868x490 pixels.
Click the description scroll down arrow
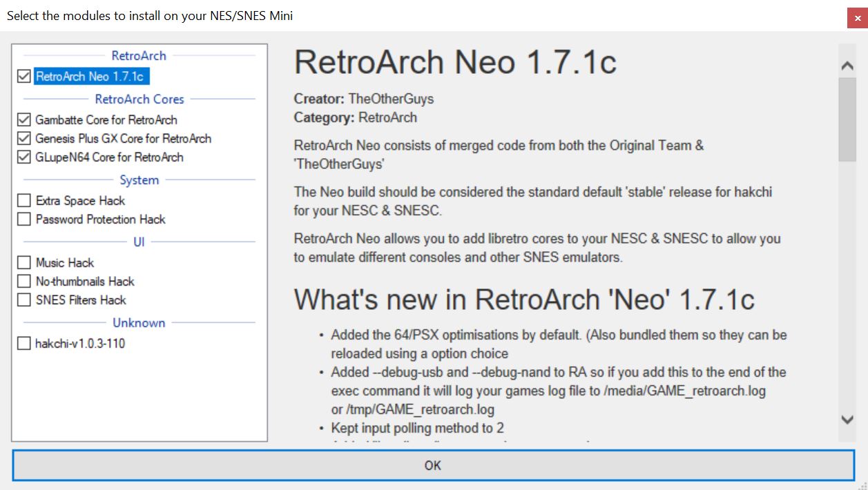(847, 419)
